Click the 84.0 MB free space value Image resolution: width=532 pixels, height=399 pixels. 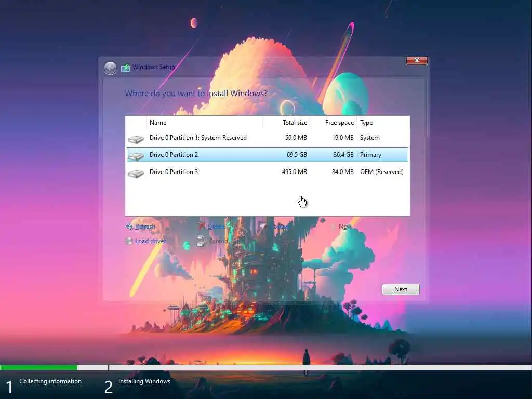pyautogui.click(x=343, y=172)
